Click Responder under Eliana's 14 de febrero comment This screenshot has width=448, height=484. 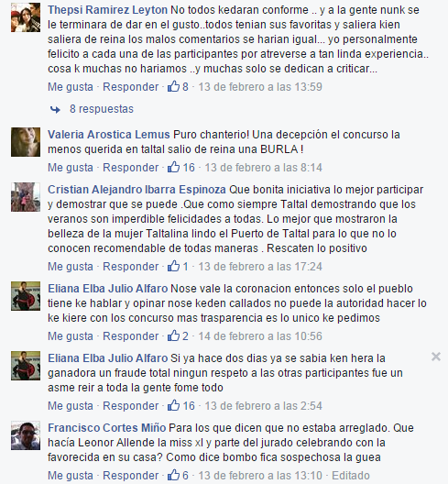[x=130, y=336]
